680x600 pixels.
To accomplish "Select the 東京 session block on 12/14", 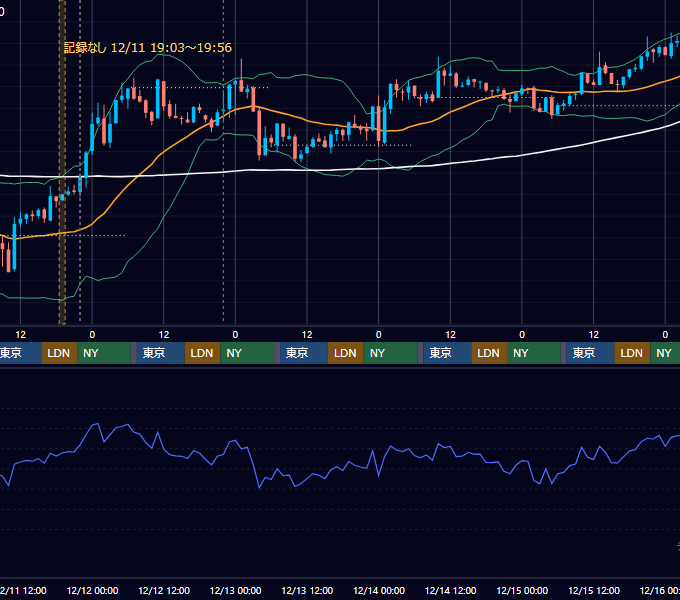I will [447, 353].
